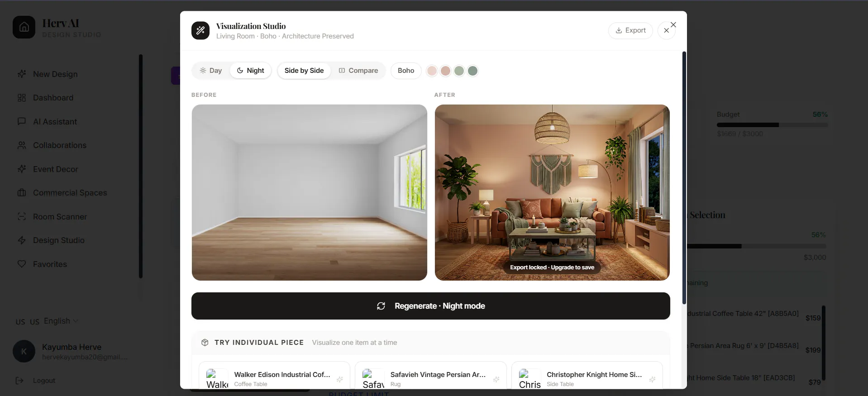868x396 pixels.
Task: Pick the gray-green color swatch
Action: pos(473,71)
